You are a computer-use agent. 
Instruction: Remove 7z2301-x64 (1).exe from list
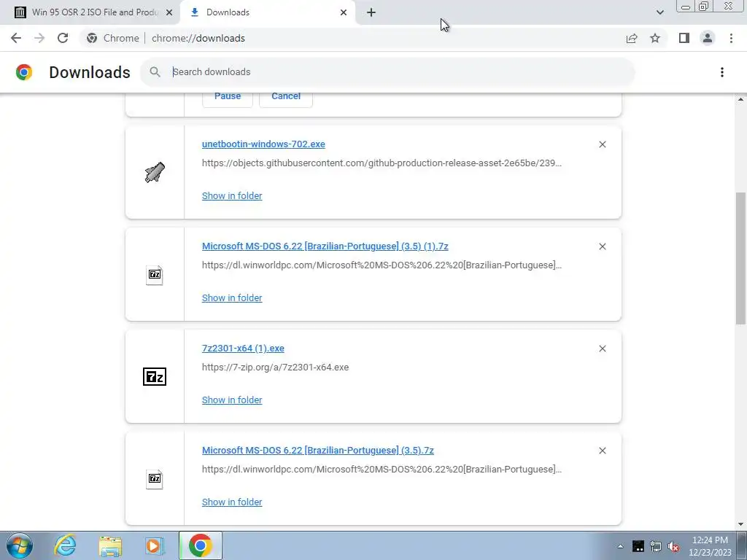[602, 349]
